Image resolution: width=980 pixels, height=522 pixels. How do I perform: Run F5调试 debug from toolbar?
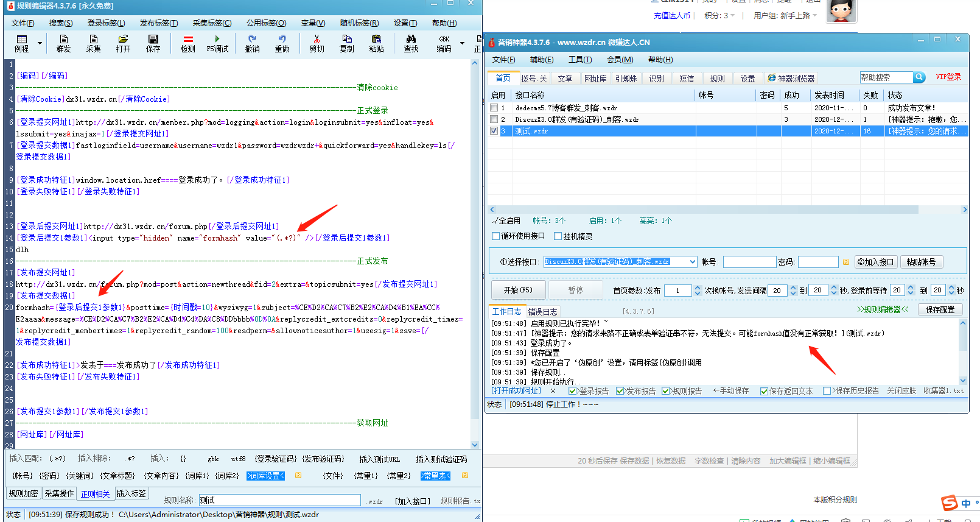pyautogui.click(x=217, y=43)
